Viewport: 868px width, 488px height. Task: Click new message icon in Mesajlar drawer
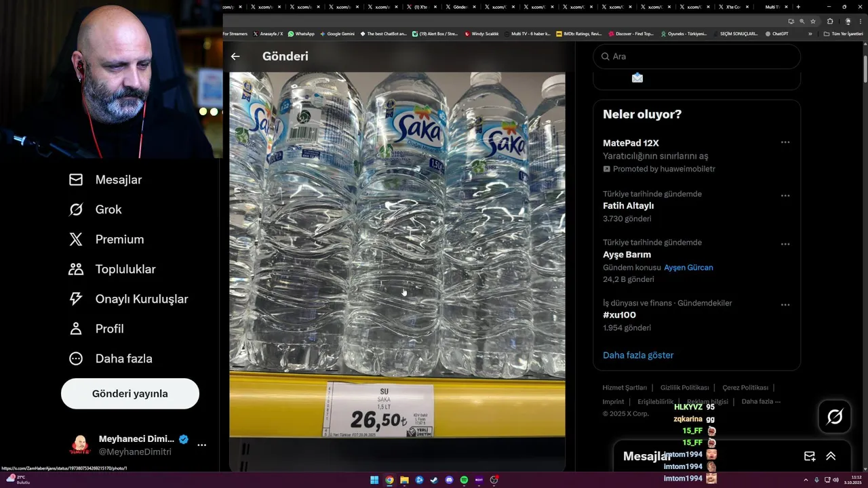coord(809,457)
